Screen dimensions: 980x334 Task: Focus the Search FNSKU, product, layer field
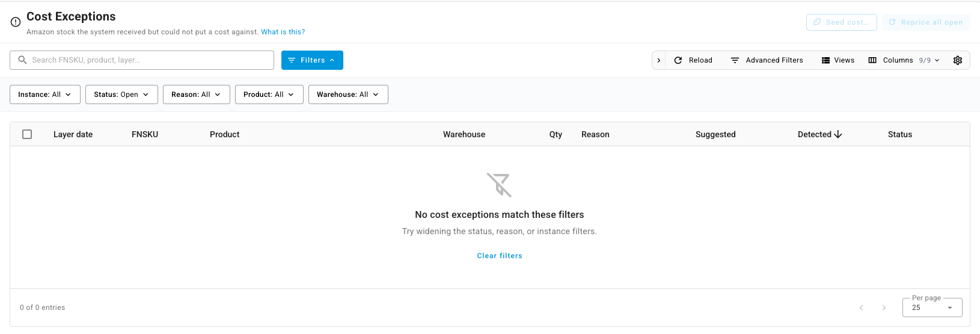tap(142, 60)
